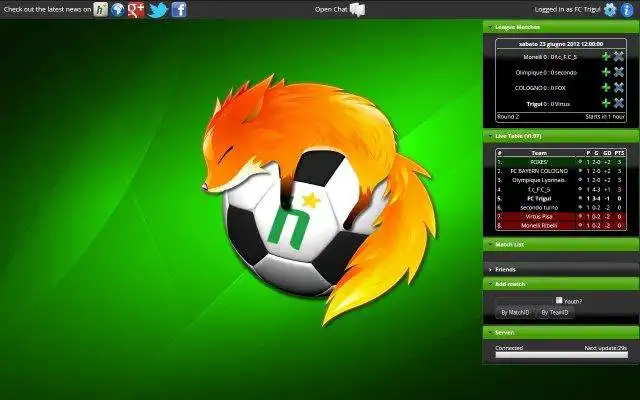Click the status dot in FC Trigul row
Screen dimensions: 640x400
click(580, 198)
